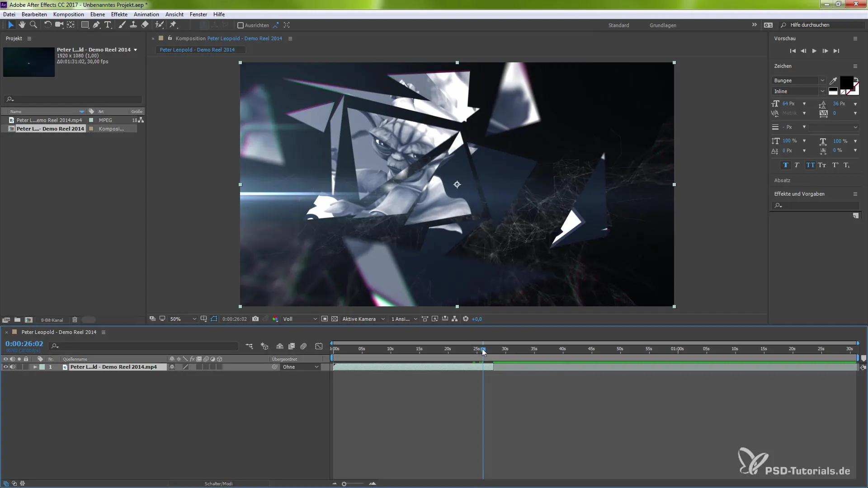868x488 pixels.
Task: Mute audio of the Demo Reel 2014.mp4 layer
Action: click(12, 367)
